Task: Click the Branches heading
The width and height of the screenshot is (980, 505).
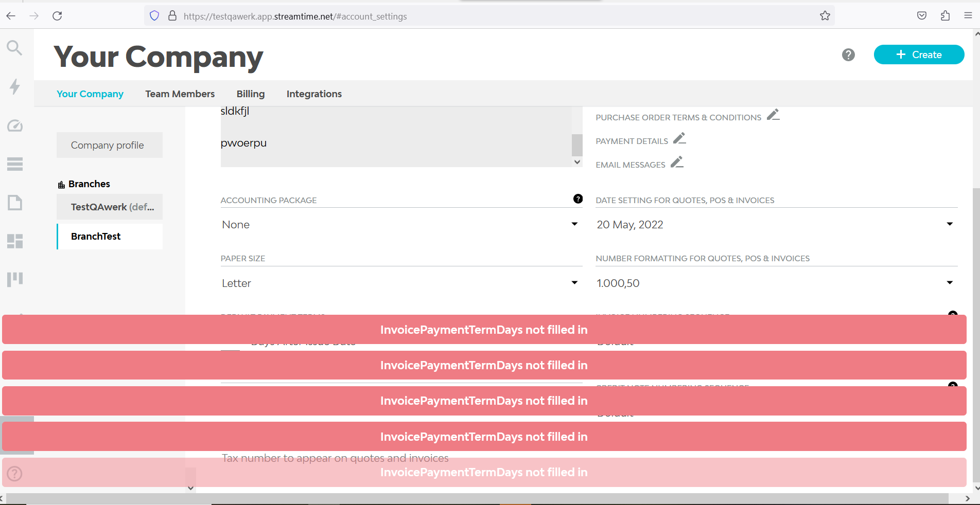Action: [x=89, y=184]
